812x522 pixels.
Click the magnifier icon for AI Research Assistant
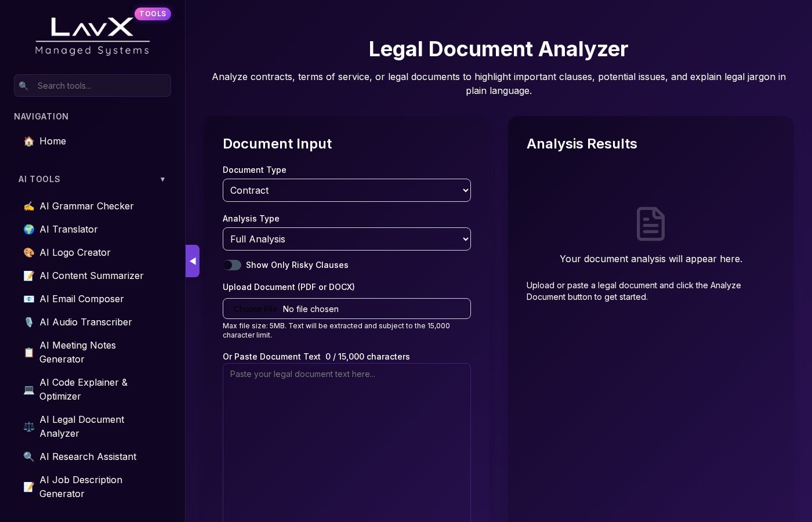pos(28,456)
